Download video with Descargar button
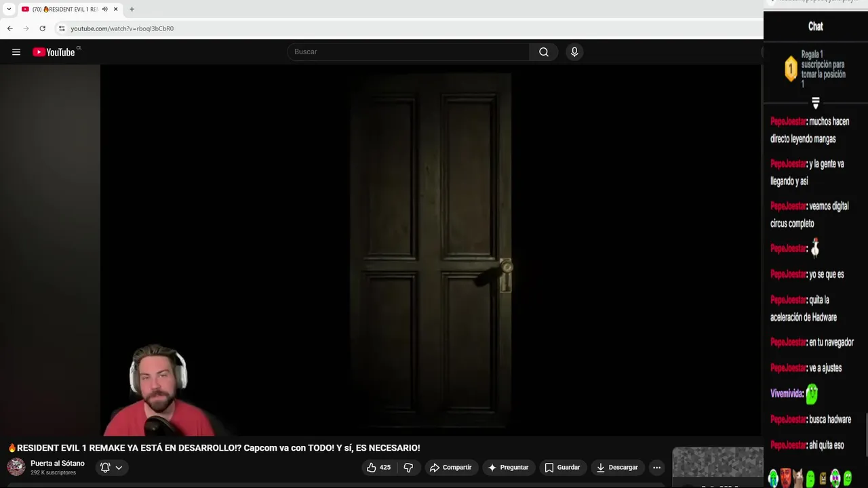This screenshot has width=868, height=488. (x=617, y=468)
